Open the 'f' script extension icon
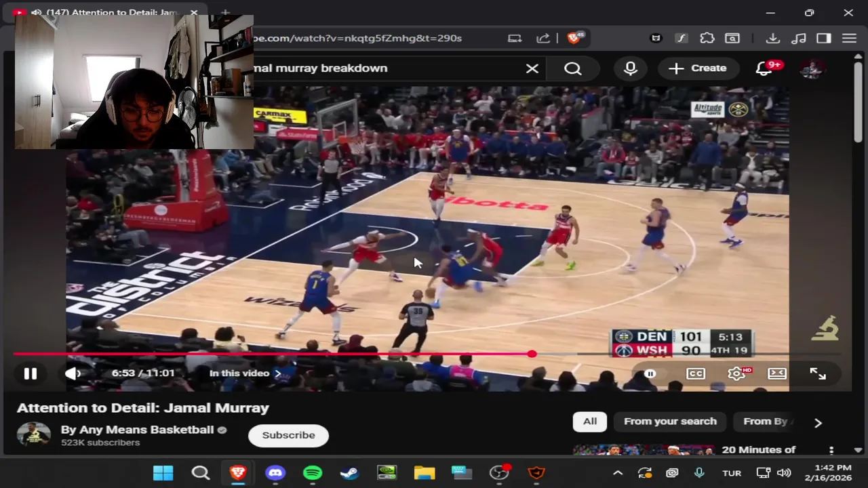The image size is (868, 488). 681,39
